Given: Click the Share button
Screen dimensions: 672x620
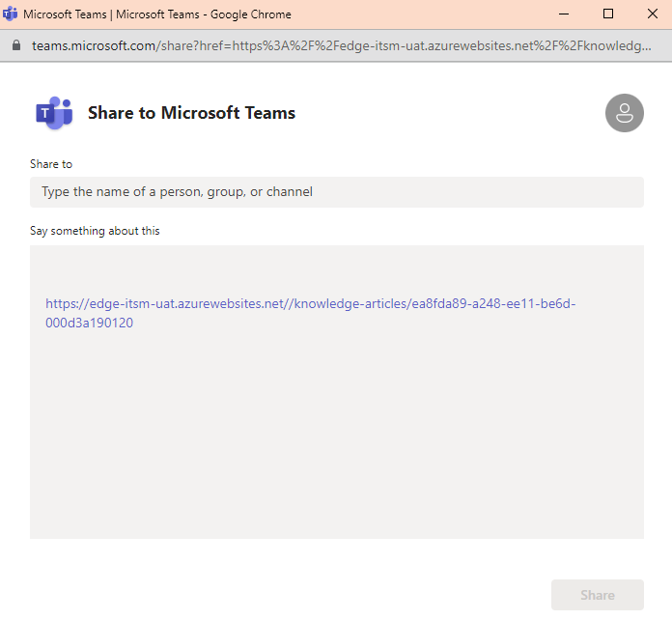Looking at the screenshot, I should coord(598,595).
